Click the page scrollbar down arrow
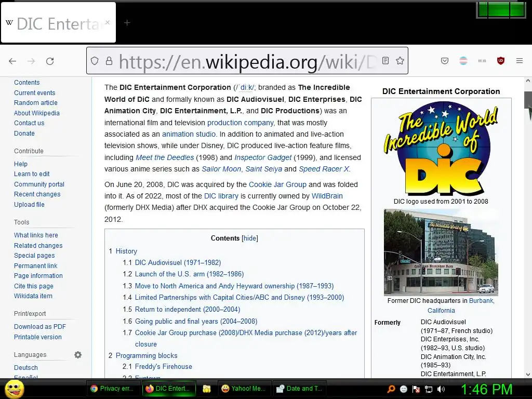532x399 pixels. pyautogui.click(x=528, y=374)
